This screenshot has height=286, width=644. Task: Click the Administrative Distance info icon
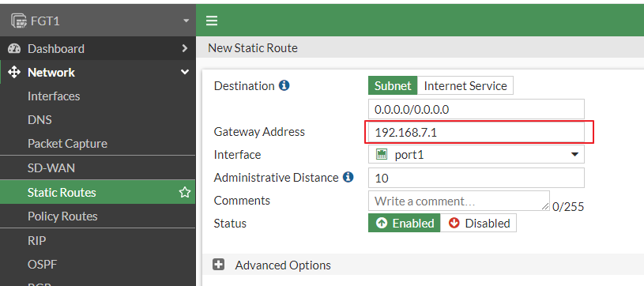pos(348,177)
